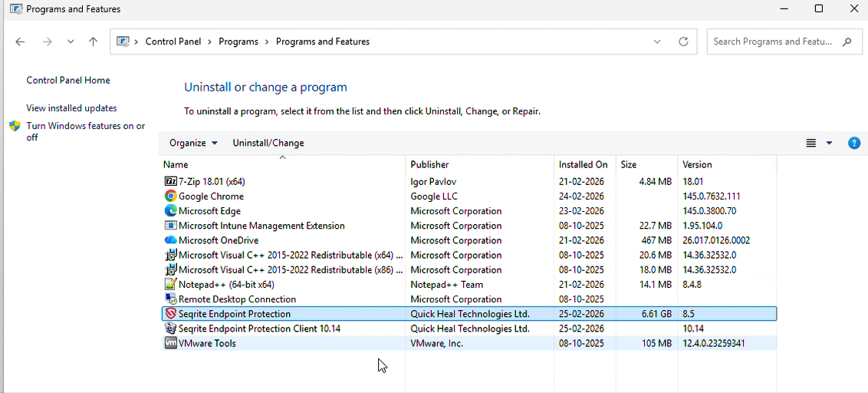Screen dimensions: 868x393
Task: Click the Uninstall/Change button
Action: [x=268, y=143]
